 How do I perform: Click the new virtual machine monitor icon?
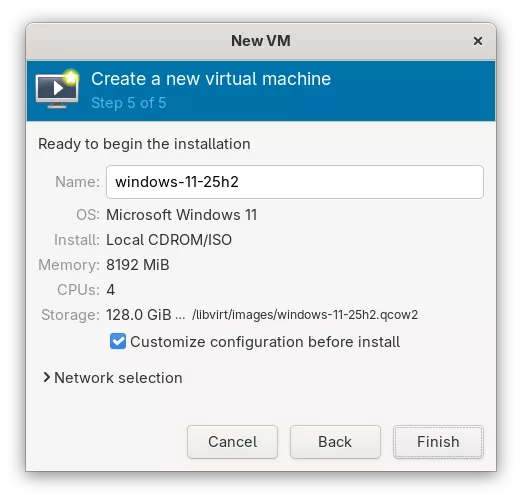(x=57, y=89)
